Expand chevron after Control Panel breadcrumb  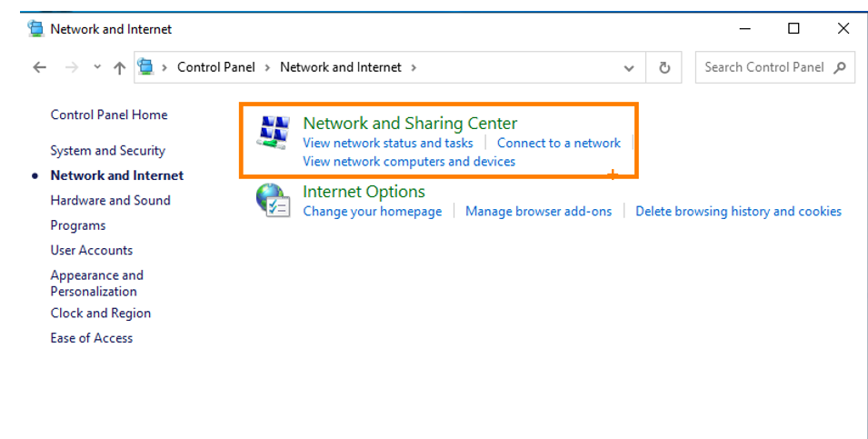click(267, 67)
